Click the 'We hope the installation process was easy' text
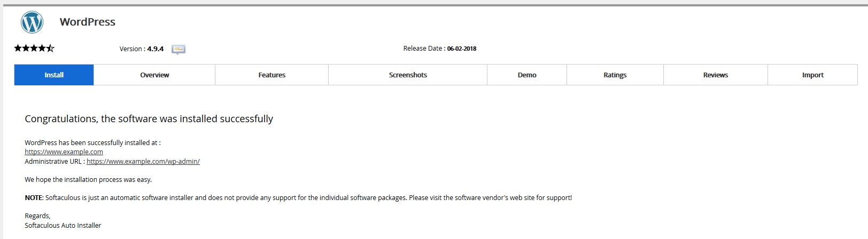Viewport: 868px width, 239px height. tap(88, 179)
